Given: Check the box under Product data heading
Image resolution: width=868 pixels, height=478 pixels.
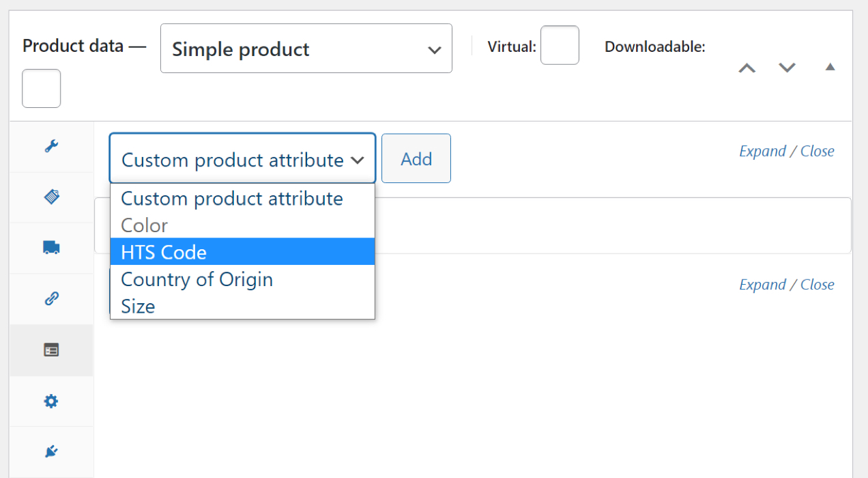Looking at the screenshot, I should tap(41, 87).
